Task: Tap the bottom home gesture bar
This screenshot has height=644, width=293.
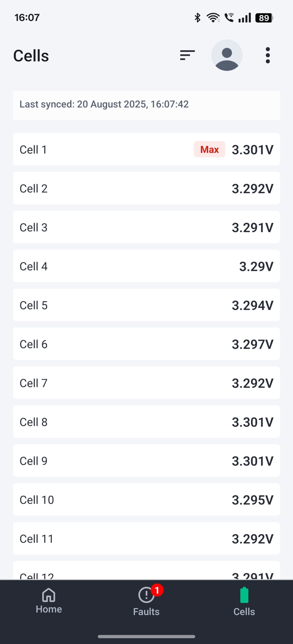Action: pyautogui.click(x=146, y=636)
